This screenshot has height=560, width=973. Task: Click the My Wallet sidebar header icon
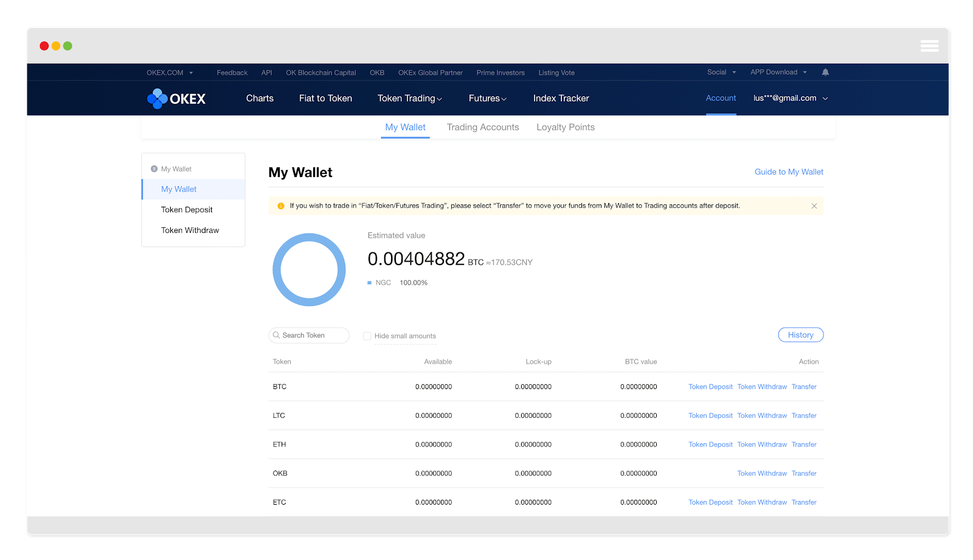click(154, 169)
